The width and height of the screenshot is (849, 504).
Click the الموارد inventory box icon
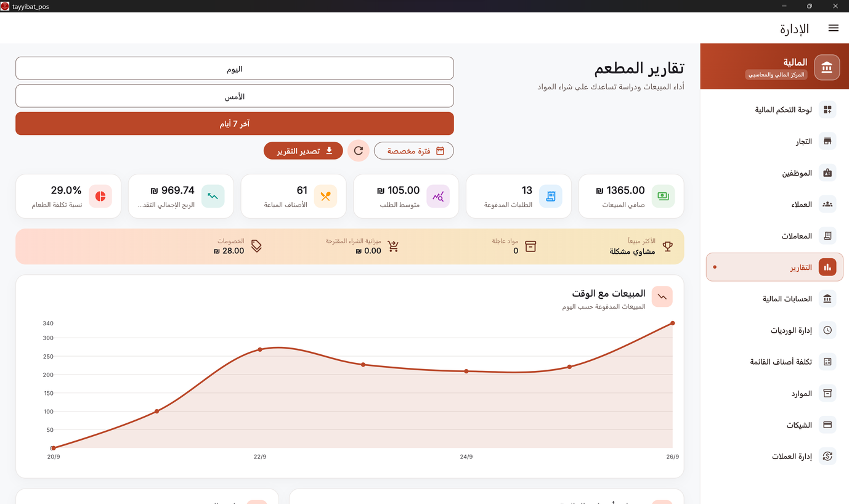(x=827, y=393)
